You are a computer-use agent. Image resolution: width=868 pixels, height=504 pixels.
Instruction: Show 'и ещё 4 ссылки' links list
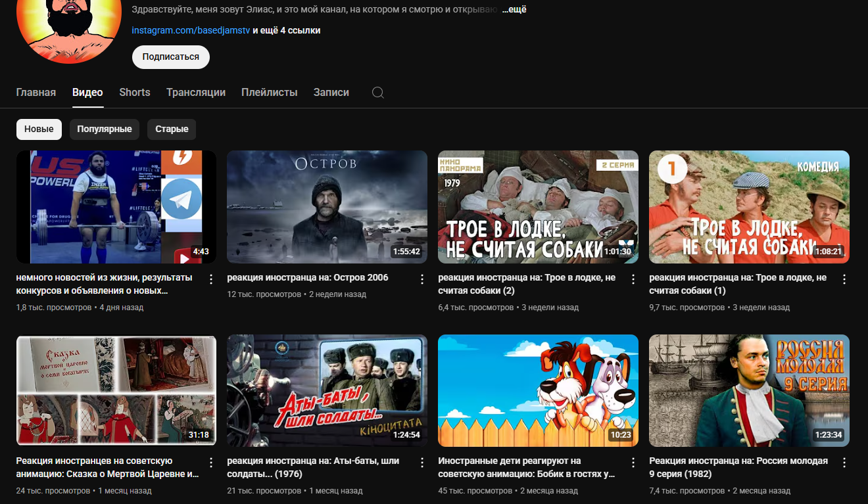(287, 30)
